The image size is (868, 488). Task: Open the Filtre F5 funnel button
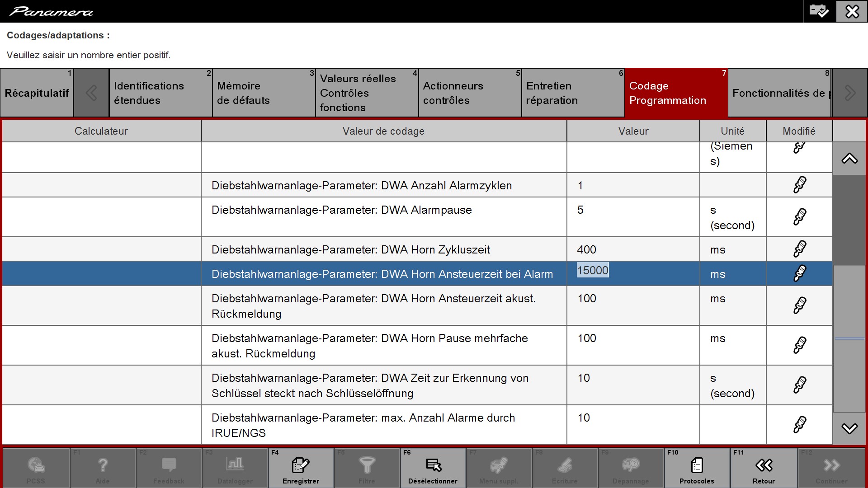click(x=367, y=468)
